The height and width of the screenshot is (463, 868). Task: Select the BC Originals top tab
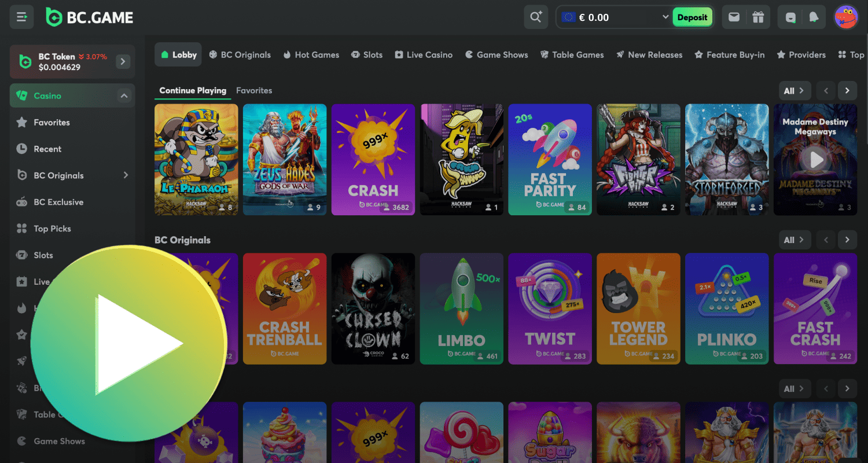click(240, 54)
